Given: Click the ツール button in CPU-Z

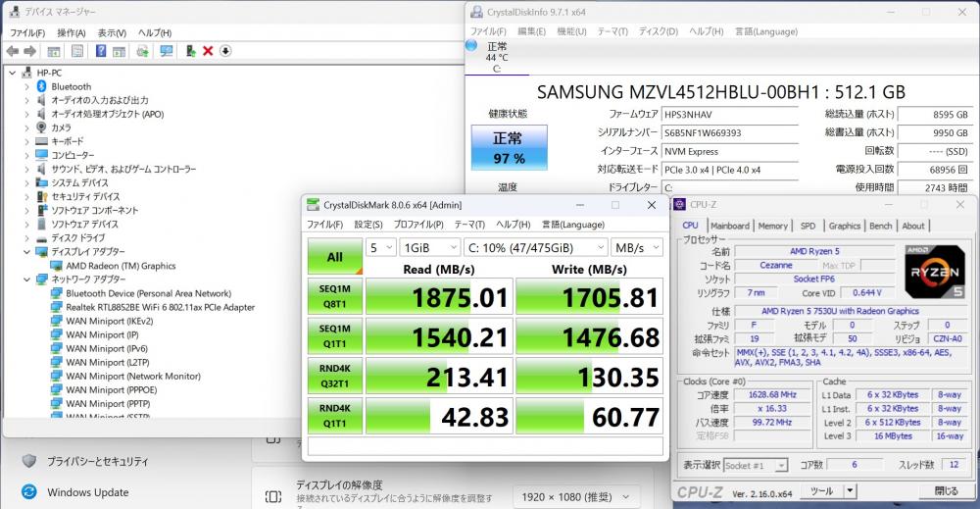Looking at the screenshot, I should (829, 491).
